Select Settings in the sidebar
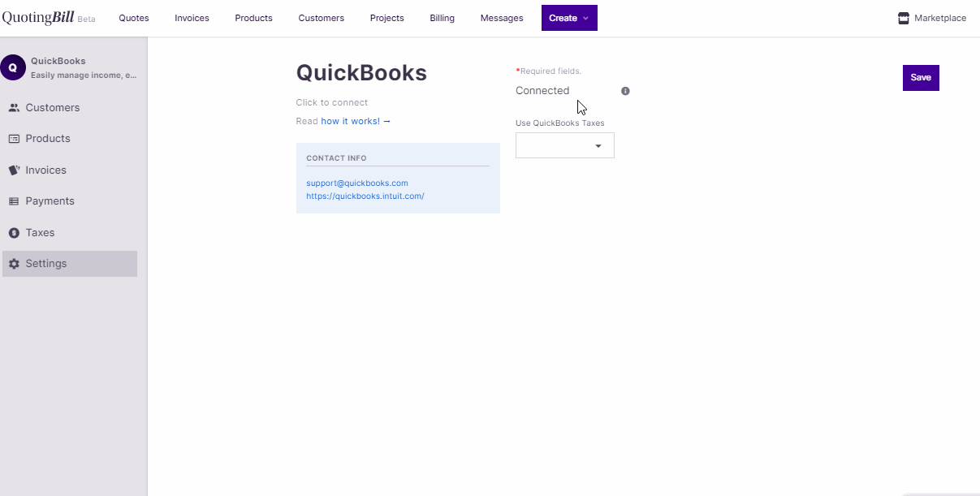The width and height of the screenshot is (980, 496). [69, 264]
